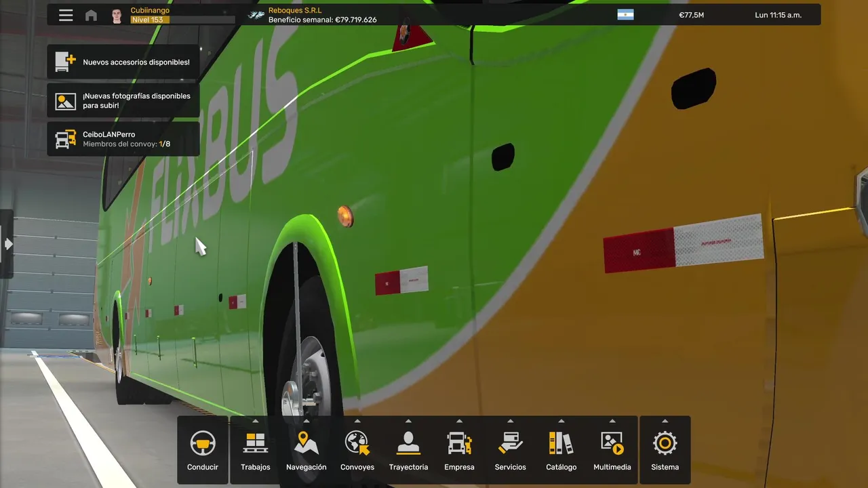Click the Servicios label
The width and height of the screenshot is (868, 488).
click(510, 467)
